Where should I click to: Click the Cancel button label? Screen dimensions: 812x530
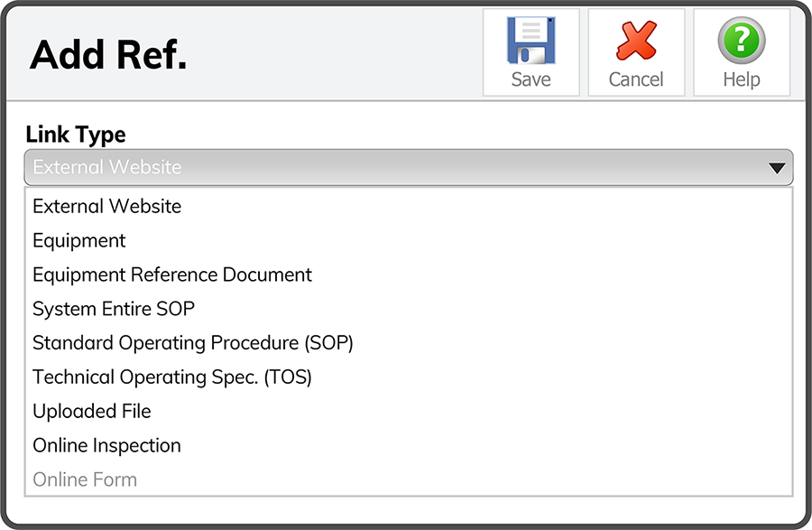pos(636,79)
